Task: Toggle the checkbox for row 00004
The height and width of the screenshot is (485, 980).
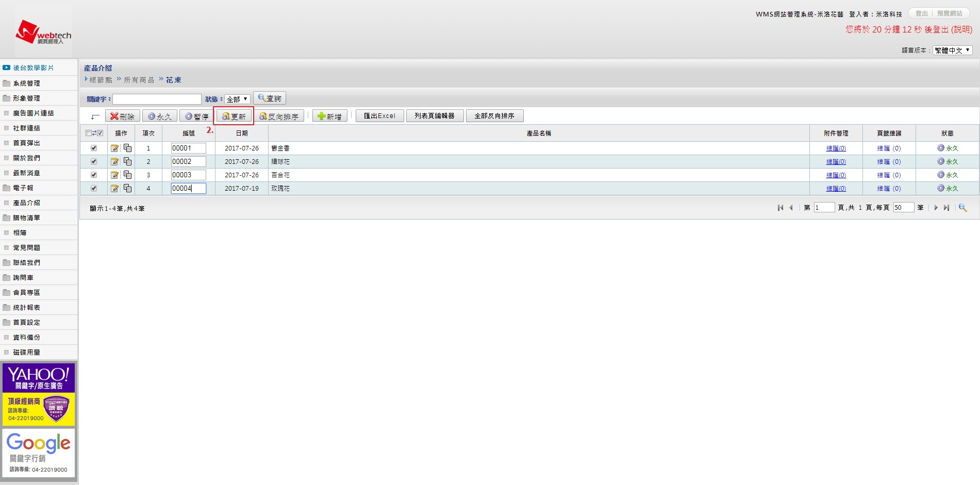Action: click(94, 189)
